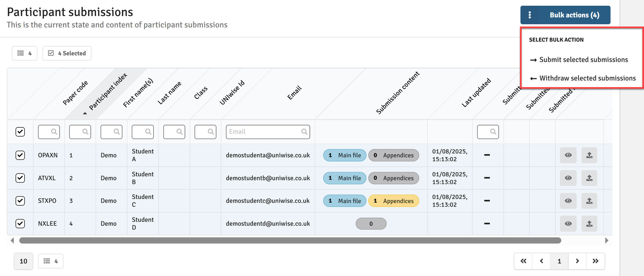Screen dimensions: 644x276
Task: View submission eye icon for Student A
Action: 568,155
